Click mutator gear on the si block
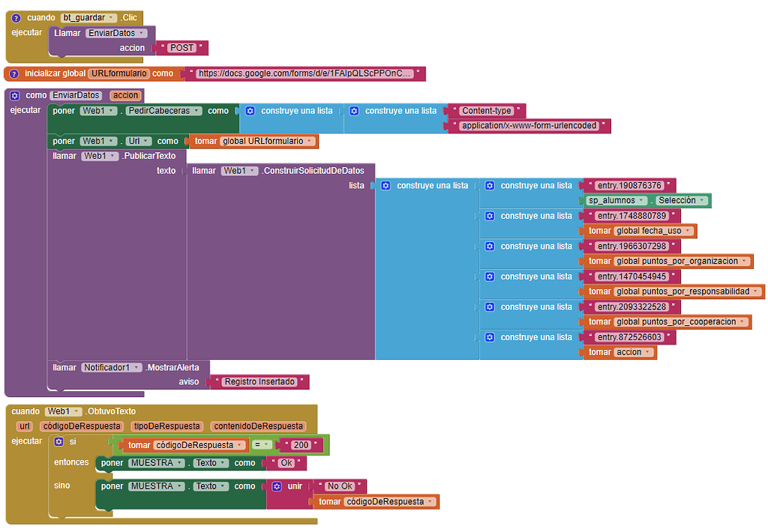The width and height of the screenshot is (768, 532). tap(58, 441)
